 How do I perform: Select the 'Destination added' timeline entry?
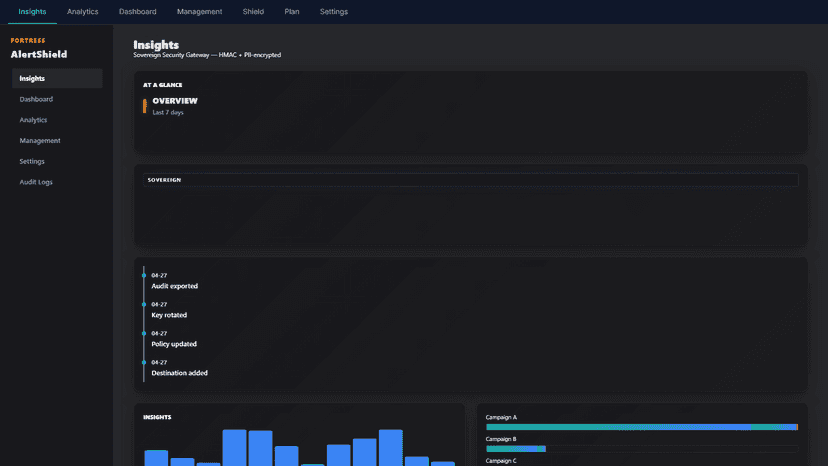click(180, 373)
